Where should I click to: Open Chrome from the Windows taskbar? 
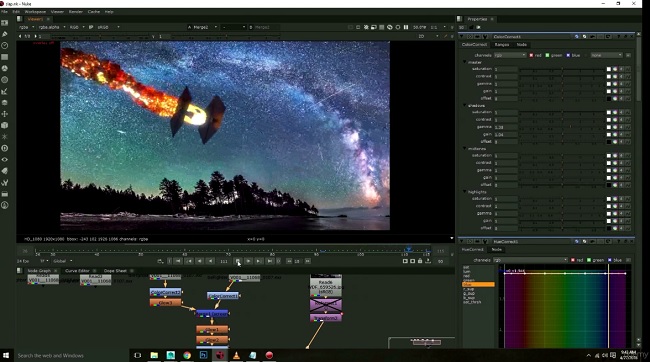(187, 355)
